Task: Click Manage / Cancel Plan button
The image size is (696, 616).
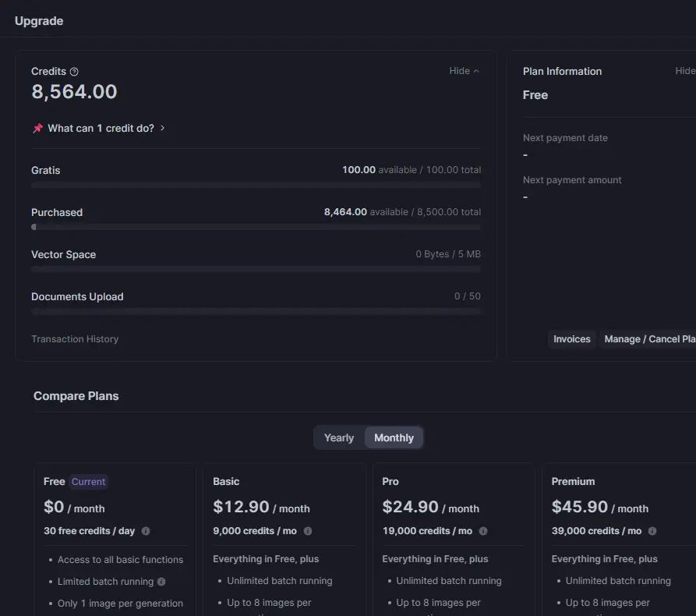Action: coord(648,339)
